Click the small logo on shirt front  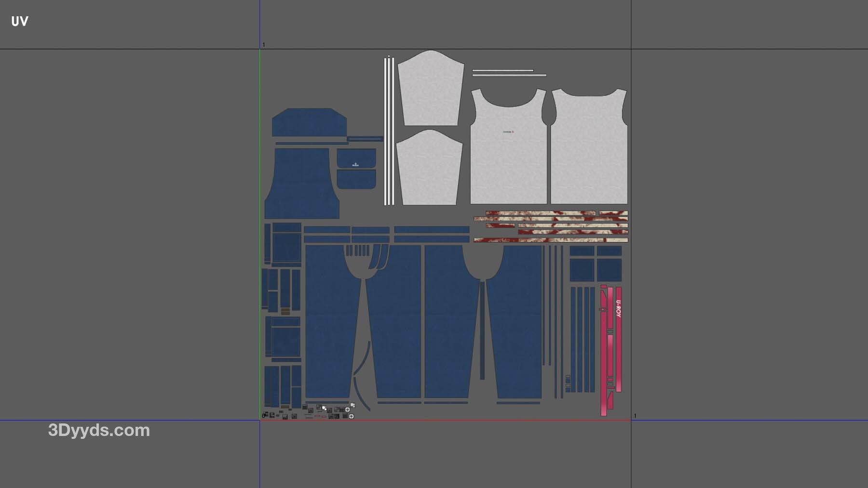[508, 132]
